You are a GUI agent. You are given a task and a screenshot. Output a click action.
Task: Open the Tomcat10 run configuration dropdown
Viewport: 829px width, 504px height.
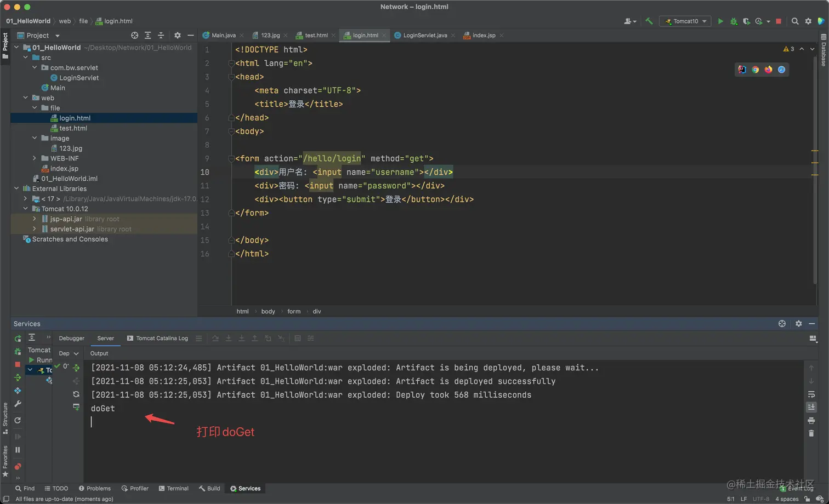tap(685, 21)
